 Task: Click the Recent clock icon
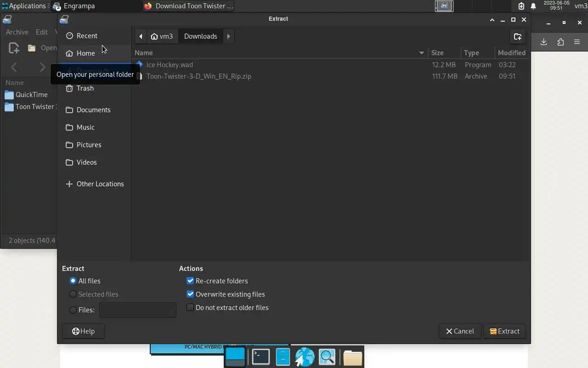coord(69,36)
